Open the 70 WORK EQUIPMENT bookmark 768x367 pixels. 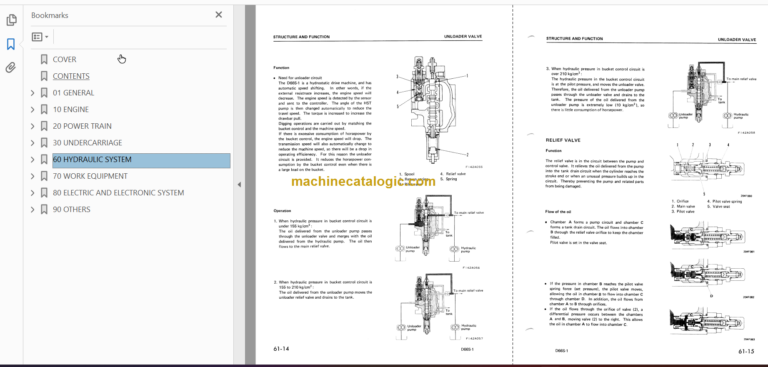(x=90, y=176)
